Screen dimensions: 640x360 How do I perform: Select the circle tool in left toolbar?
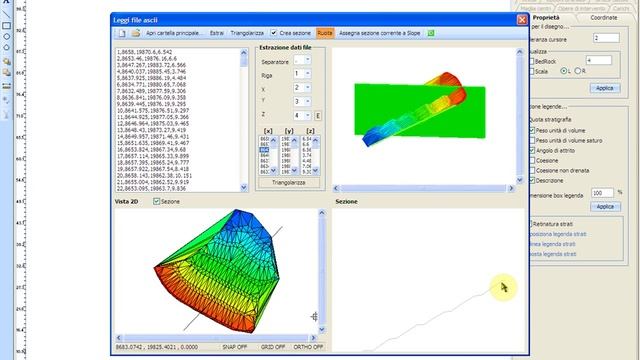pos(7,37)
